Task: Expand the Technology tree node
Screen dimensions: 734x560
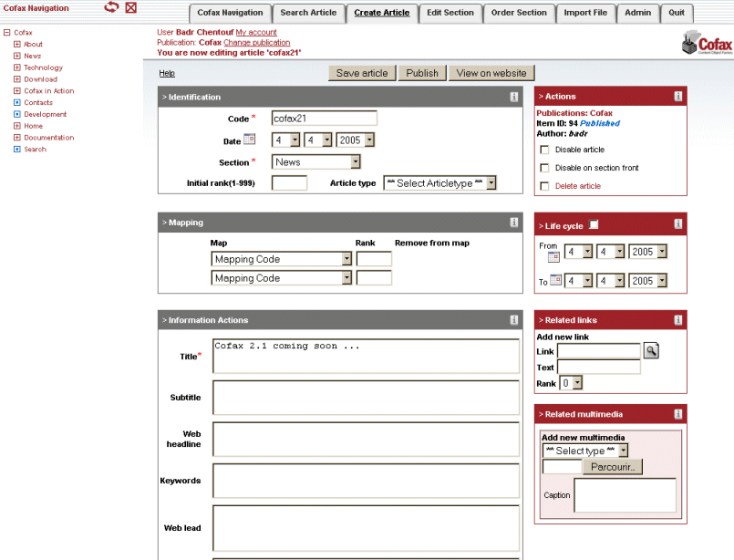Action: click(17, 67)
